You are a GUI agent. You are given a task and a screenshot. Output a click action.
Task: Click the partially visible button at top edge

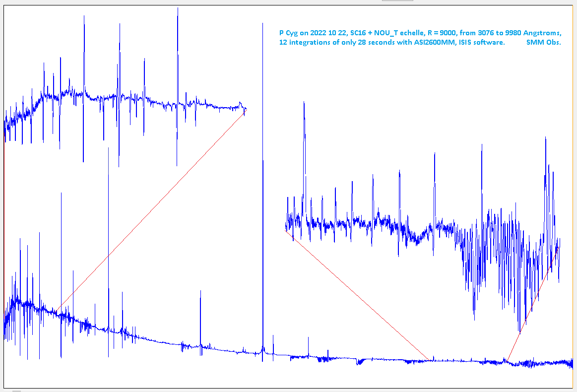(397, 0)
